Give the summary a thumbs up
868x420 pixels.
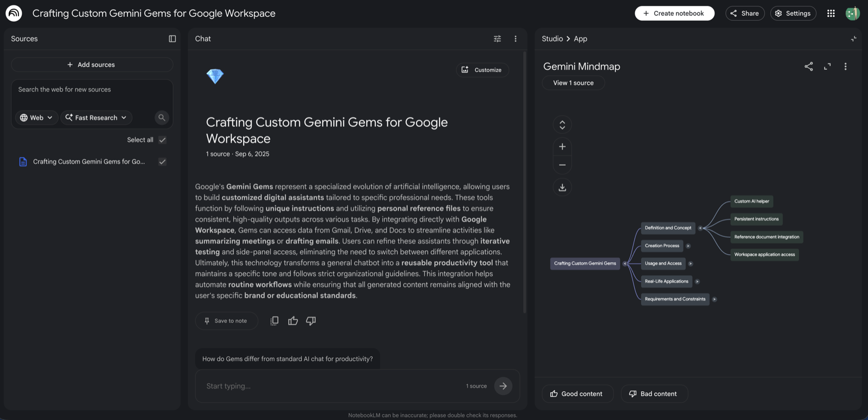click(x=293, y=321)
